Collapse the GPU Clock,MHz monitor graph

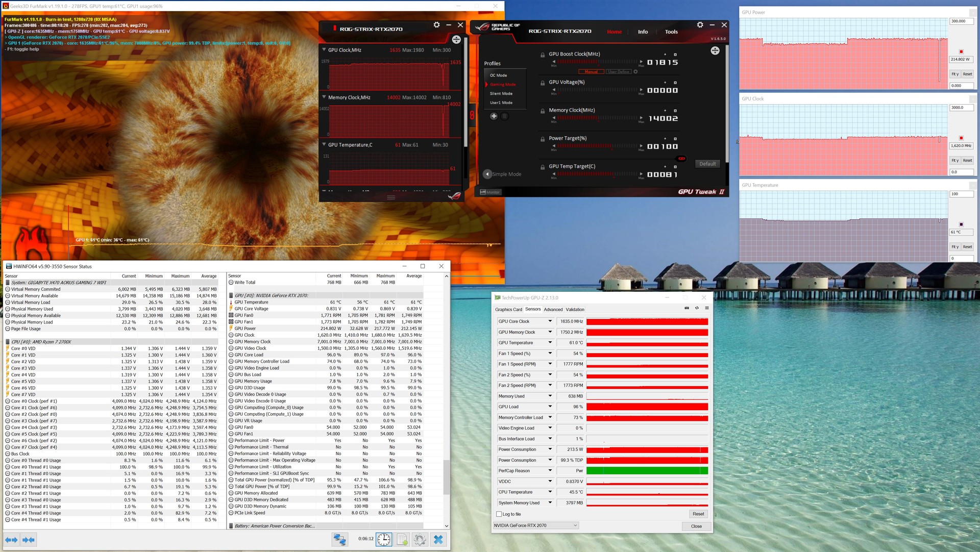point(324,50)
